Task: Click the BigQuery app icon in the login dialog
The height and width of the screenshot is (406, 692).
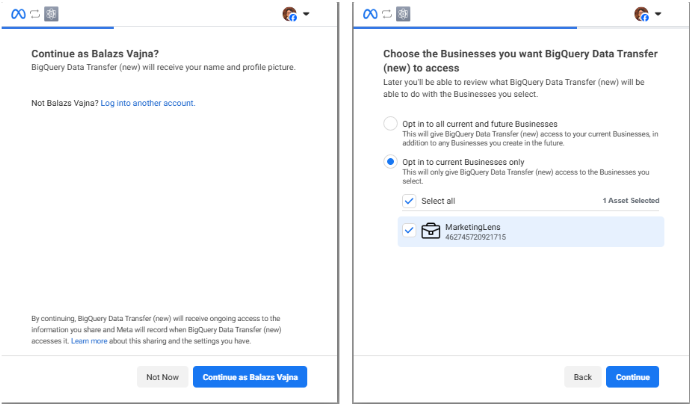Action: [x=56, y=14]
